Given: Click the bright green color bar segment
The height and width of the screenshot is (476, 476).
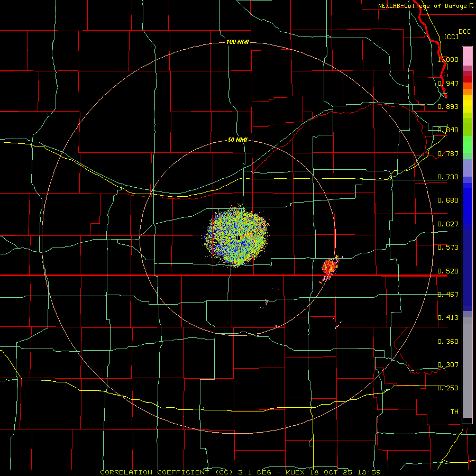Looking at the screenshot, I should 467,144.
